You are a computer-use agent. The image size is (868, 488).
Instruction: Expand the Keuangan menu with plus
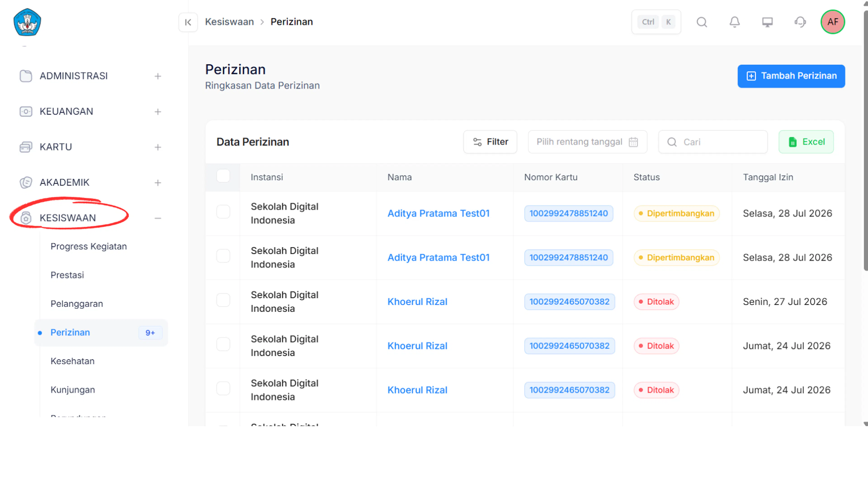(158, 112)
